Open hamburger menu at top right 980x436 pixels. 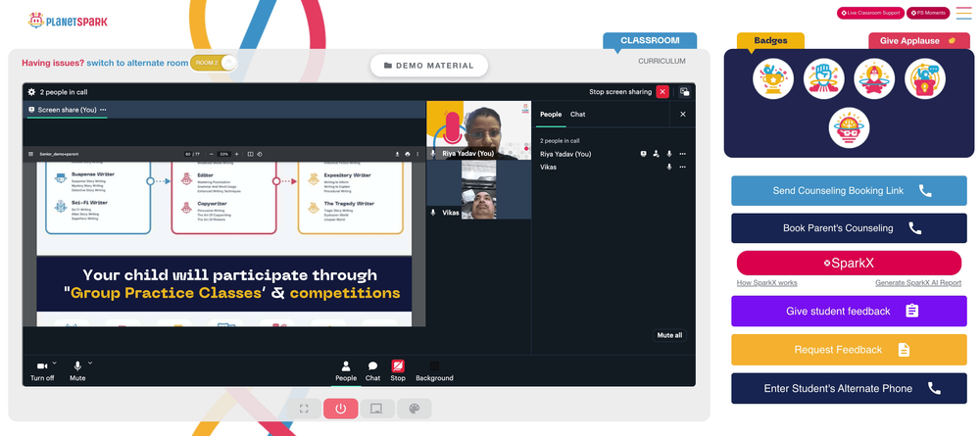click(963, 13)
